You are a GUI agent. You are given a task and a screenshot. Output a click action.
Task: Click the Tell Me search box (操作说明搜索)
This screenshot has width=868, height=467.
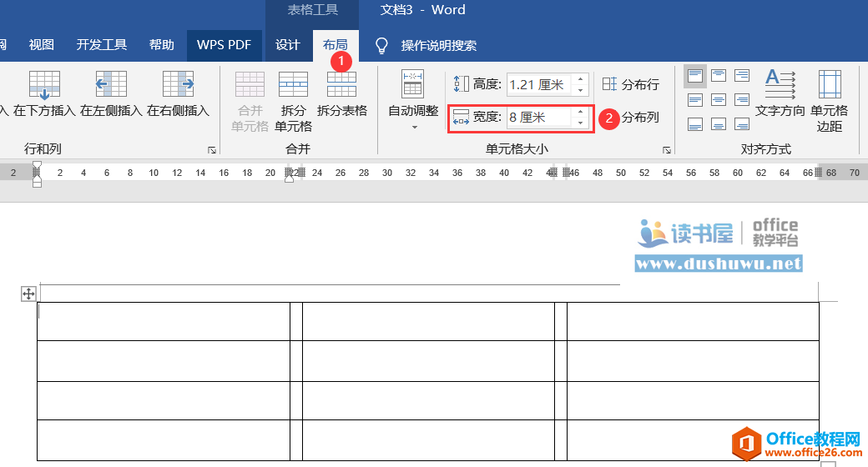(x=439, y=45)
